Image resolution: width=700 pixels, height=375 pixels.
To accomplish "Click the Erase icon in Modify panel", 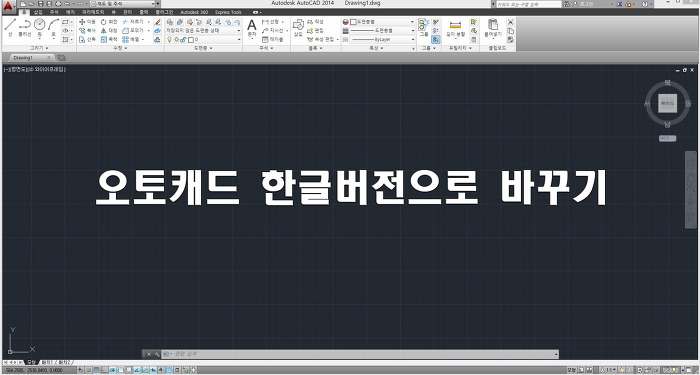I will [158, 21].
